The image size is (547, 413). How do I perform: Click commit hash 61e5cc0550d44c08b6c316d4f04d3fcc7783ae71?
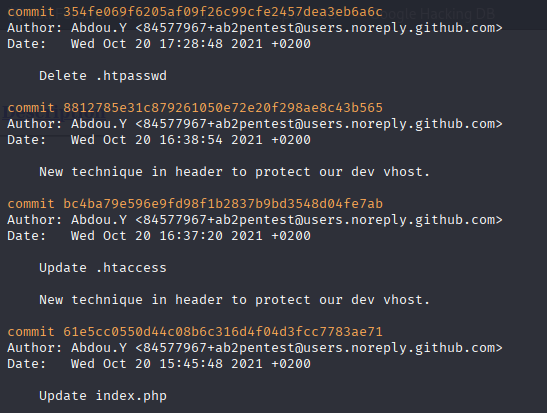223,332
